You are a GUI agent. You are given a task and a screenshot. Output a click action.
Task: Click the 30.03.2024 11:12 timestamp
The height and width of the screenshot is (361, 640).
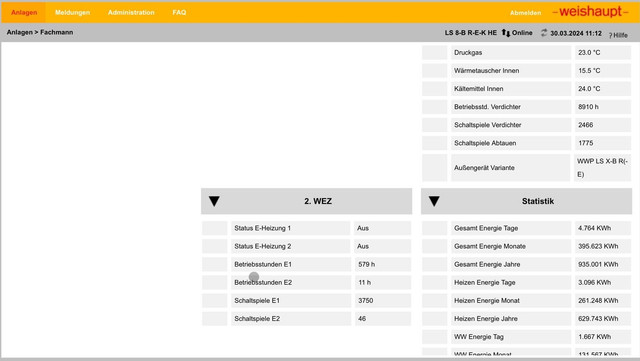pos(576,33)
